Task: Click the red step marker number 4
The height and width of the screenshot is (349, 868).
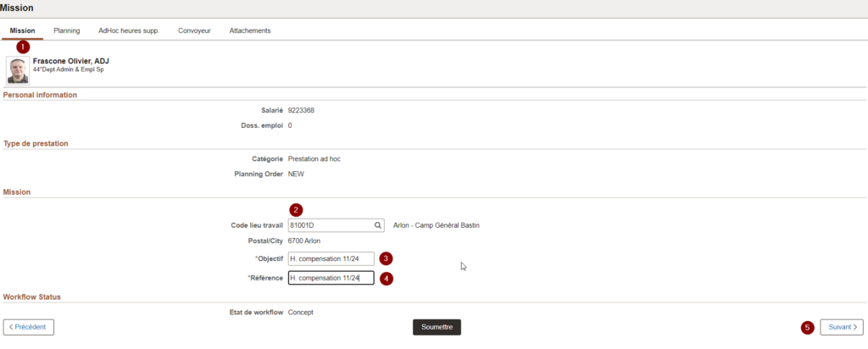Action: pyautogui.click(x=386, y=278)
